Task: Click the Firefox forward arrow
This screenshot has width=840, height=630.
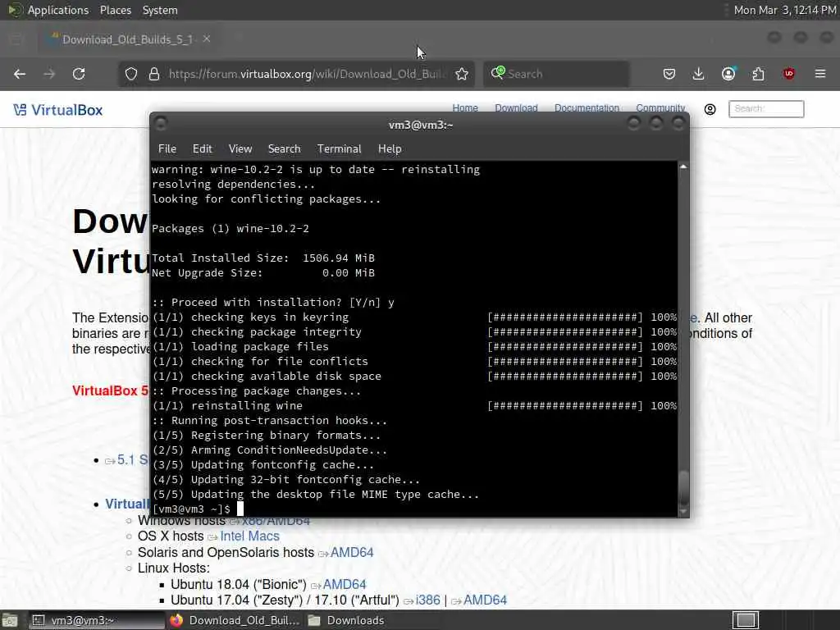Action: (49, 74)
